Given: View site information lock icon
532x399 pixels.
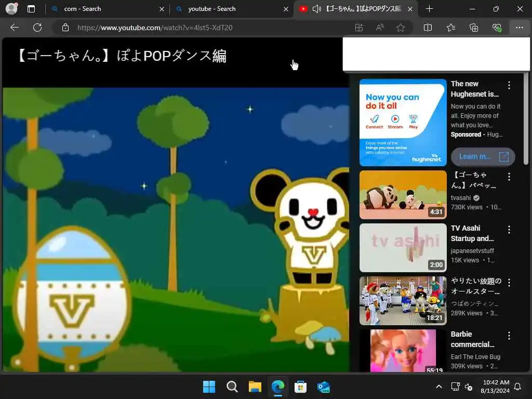Looking at the screenshot, I should 65,28.
